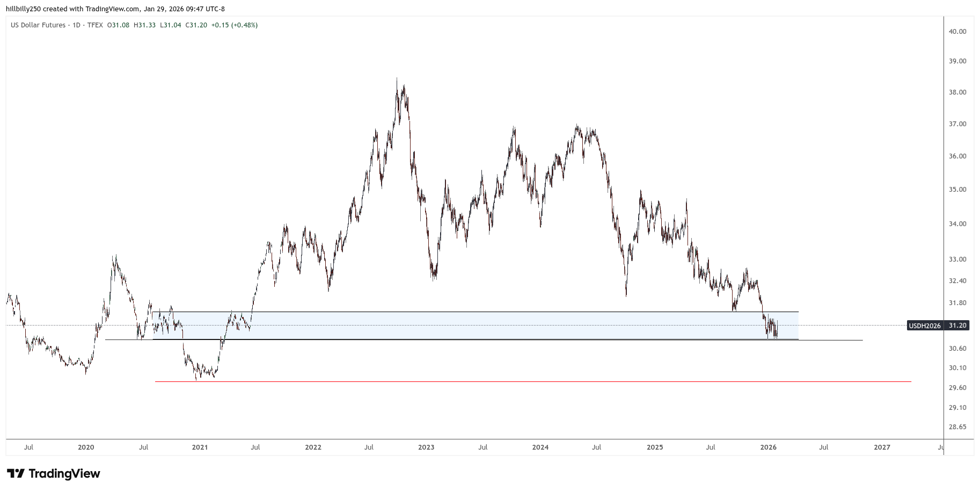Click the TradingView wordmark text at bottom
980x491 pixels.
64,473
